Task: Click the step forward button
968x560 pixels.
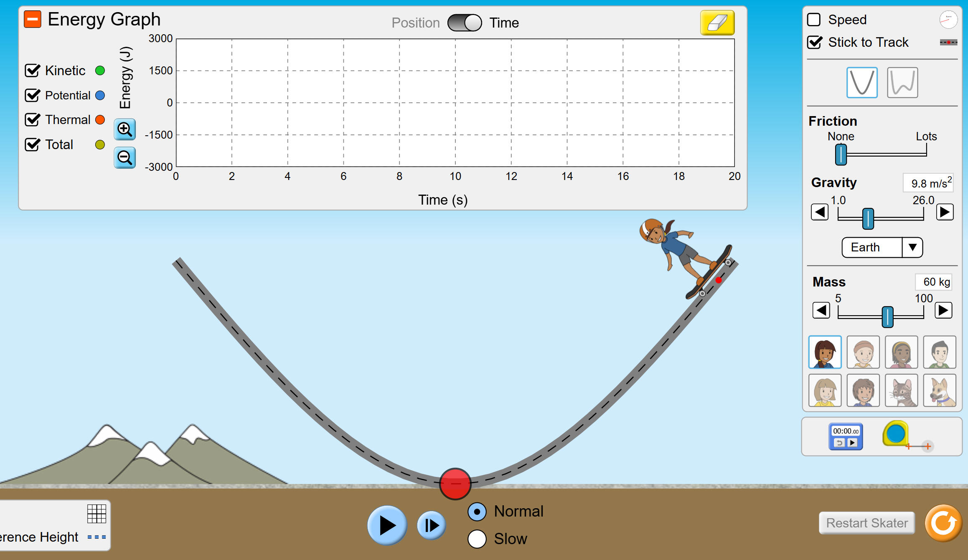Action: tap(431, 525)
